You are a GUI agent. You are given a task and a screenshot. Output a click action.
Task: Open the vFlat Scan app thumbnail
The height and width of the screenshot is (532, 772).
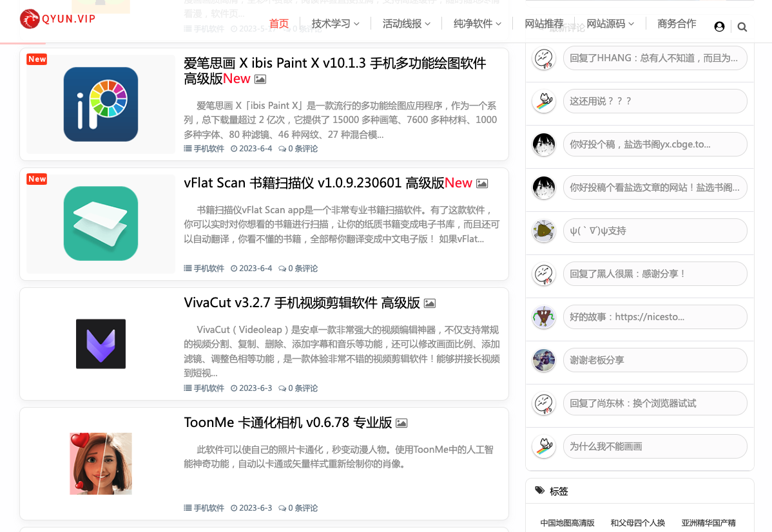pos(101,223)
